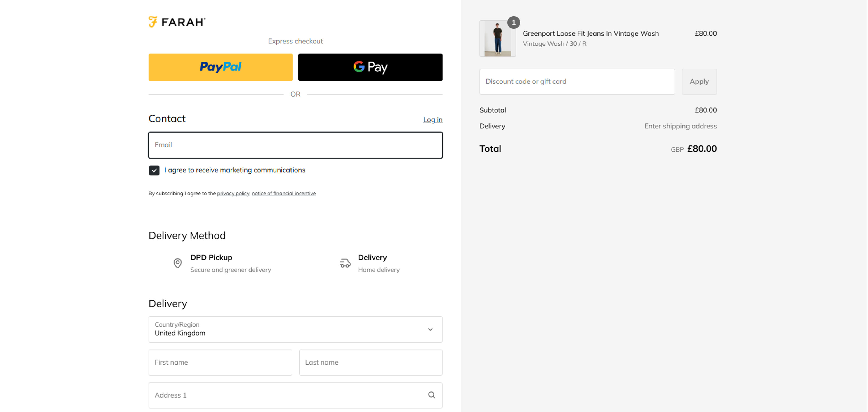Click the Total GBP £80.00 amount

click(x=694, y=149)
